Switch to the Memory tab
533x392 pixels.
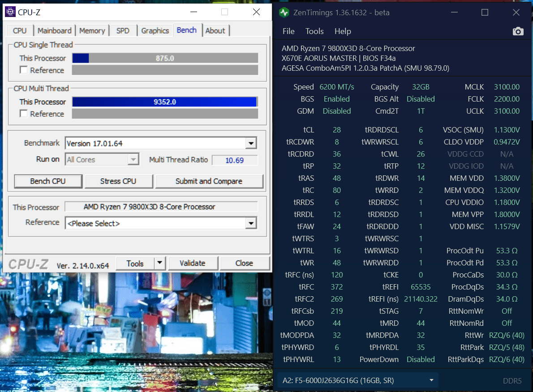[x=92, y=31]
